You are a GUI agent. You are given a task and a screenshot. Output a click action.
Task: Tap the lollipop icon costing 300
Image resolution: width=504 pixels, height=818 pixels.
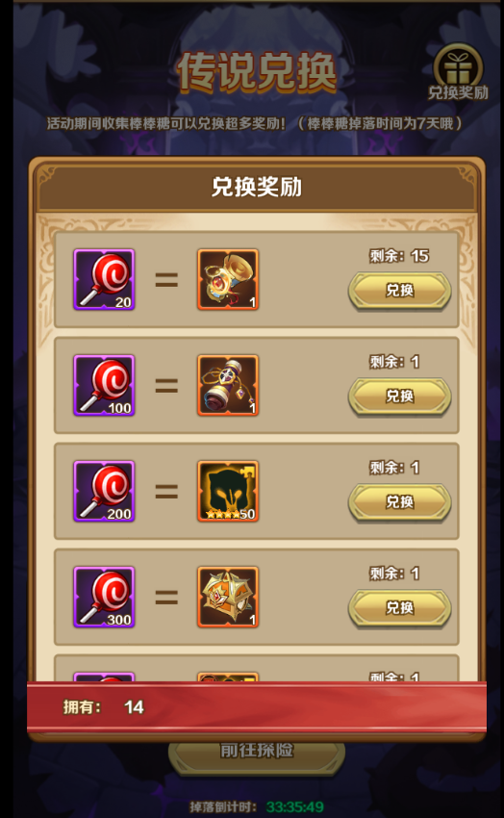coord(104,597)
